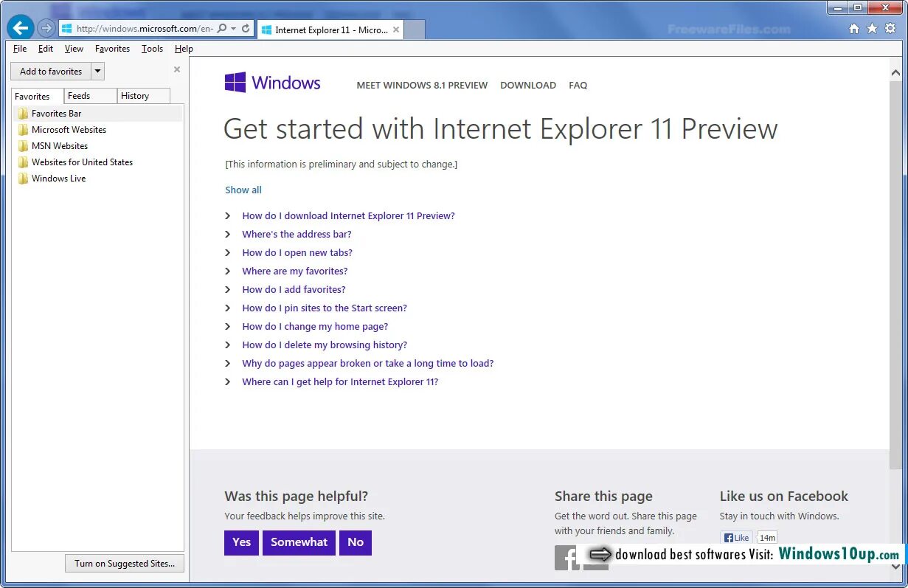
Task: Expand 'Where are my favorites?' question
Action: (x=295, y=271)
